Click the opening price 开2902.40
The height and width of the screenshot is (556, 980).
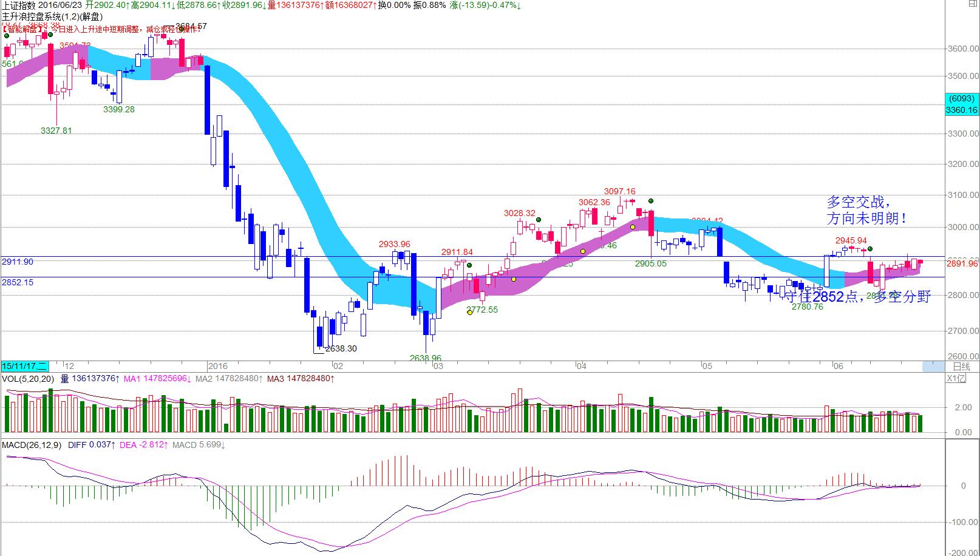click(x=107, y=5)
